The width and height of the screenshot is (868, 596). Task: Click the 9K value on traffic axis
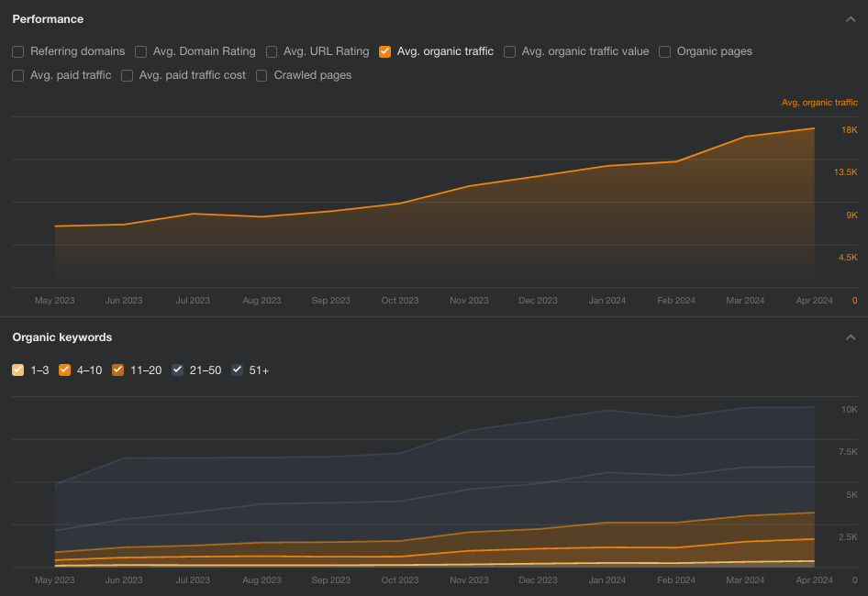[851, 215]
